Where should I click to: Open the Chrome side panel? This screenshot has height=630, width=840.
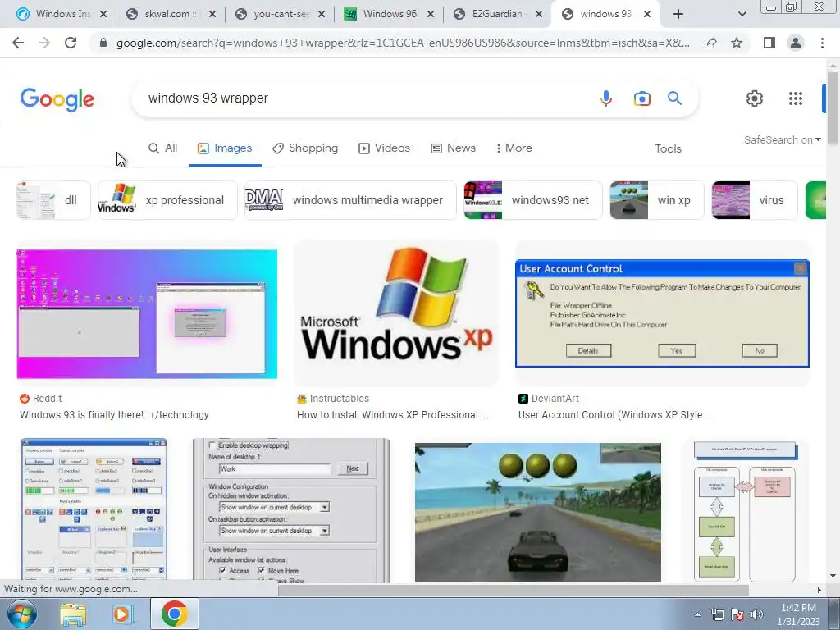[769, 43]
